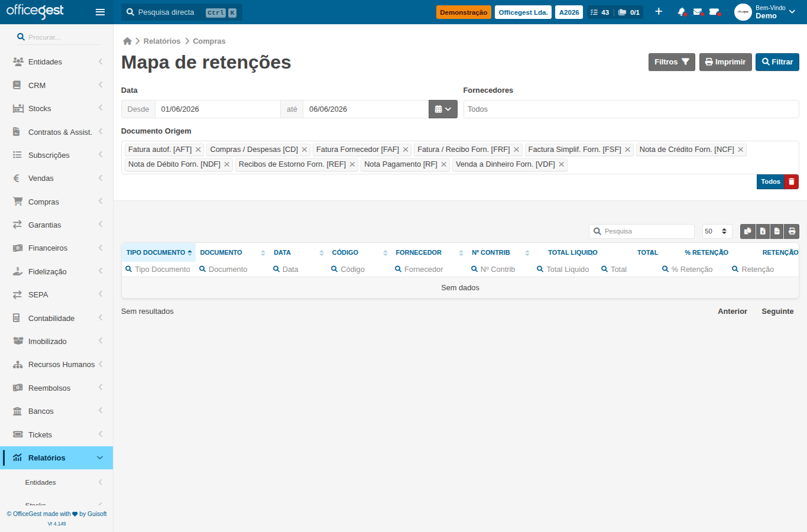
Task: Click the A2026 year badge
Action: 569,12
